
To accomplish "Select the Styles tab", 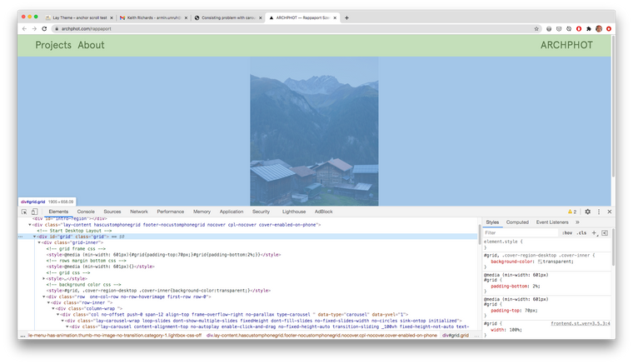I will (492, 222).
